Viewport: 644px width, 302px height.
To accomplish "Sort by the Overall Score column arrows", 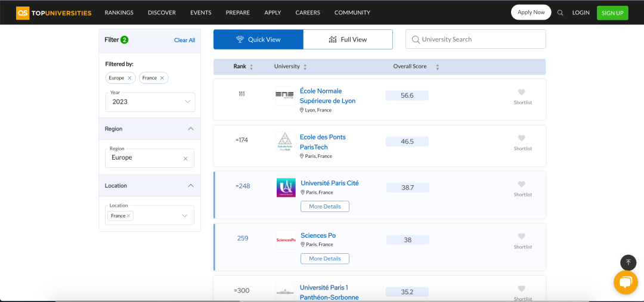I will pos(438,67).
